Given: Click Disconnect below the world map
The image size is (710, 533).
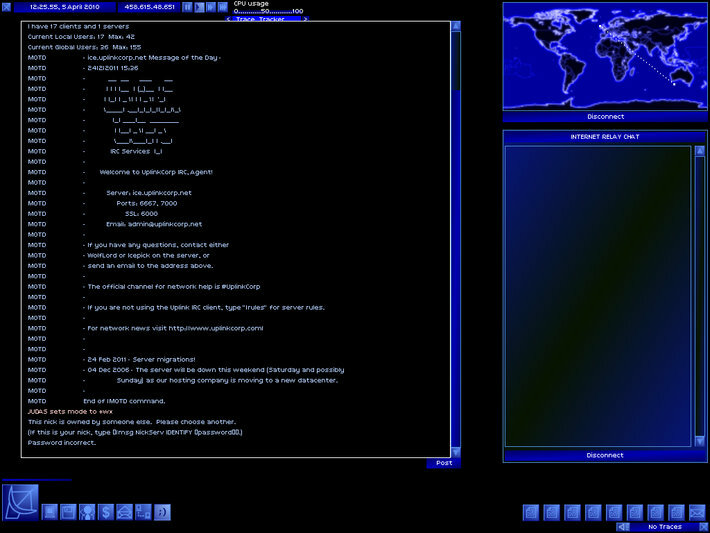Looking at the screenshot, I should (x=604, y=116).
